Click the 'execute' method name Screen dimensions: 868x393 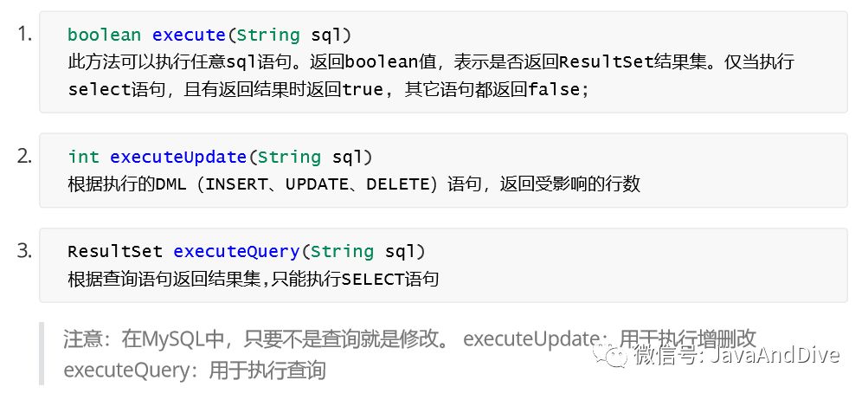(189, 35)
